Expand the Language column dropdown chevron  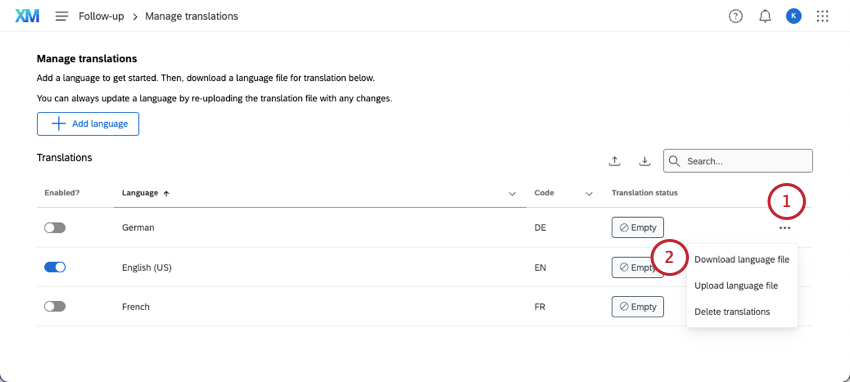point(512,193)
